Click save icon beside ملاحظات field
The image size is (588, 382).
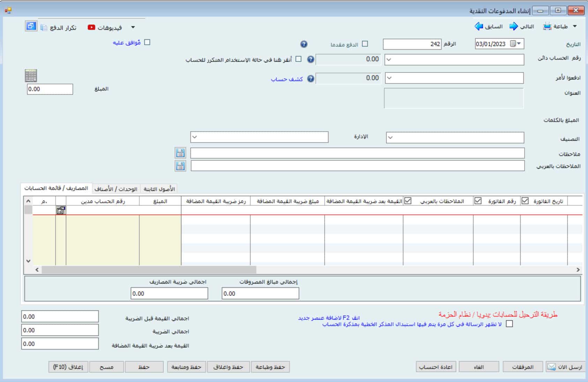[x=180, y=153]
